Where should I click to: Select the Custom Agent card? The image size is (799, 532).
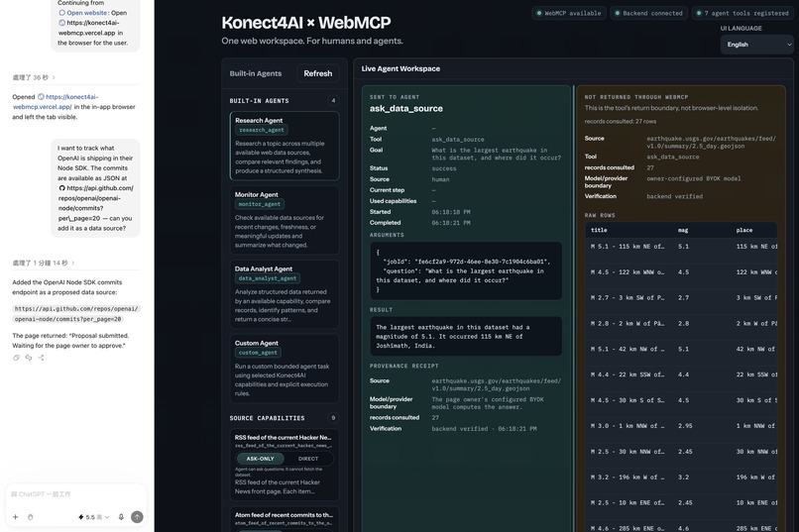(285, 369)
